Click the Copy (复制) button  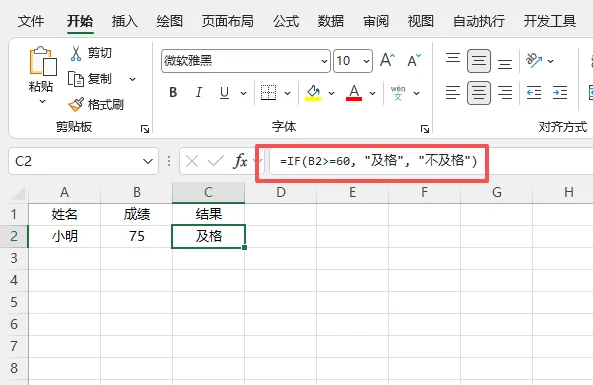pos(90,79)
